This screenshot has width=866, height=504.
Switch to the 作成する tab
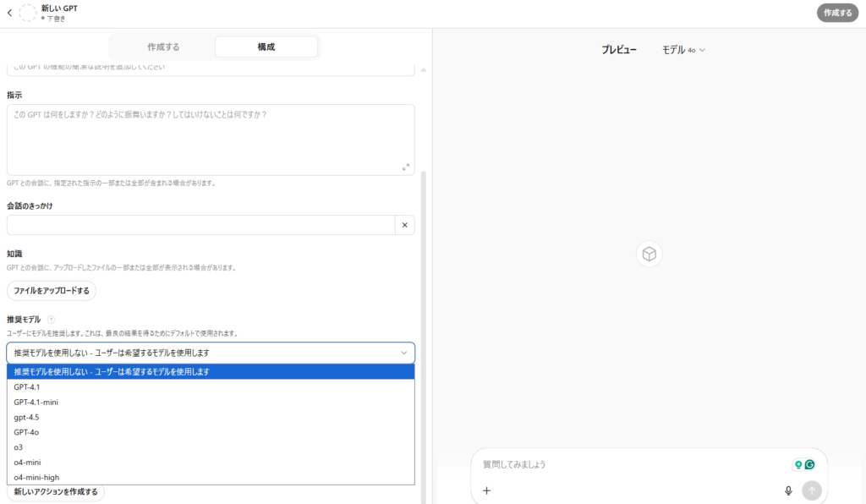coord(163,47)
